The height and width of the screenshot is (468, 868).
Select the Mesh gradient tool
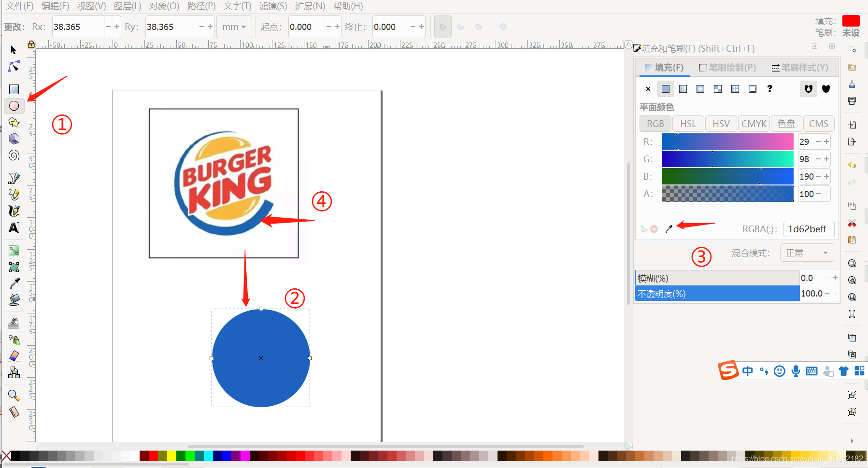pos(14,267)
